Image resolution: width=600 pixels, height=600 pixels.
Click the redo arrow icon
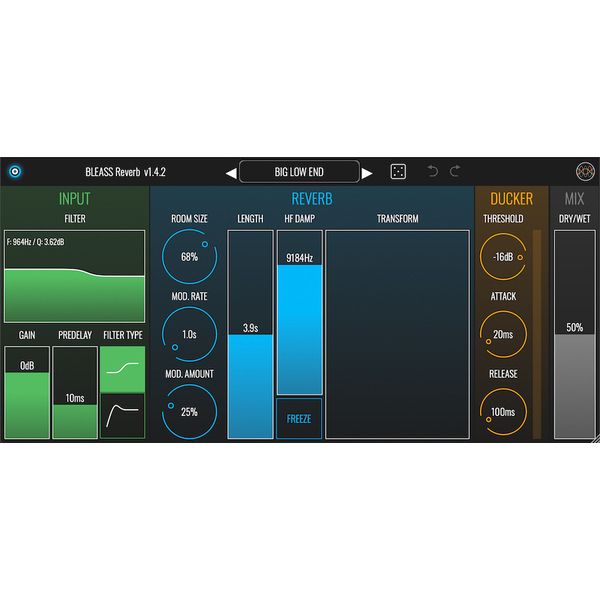(456, 171)
